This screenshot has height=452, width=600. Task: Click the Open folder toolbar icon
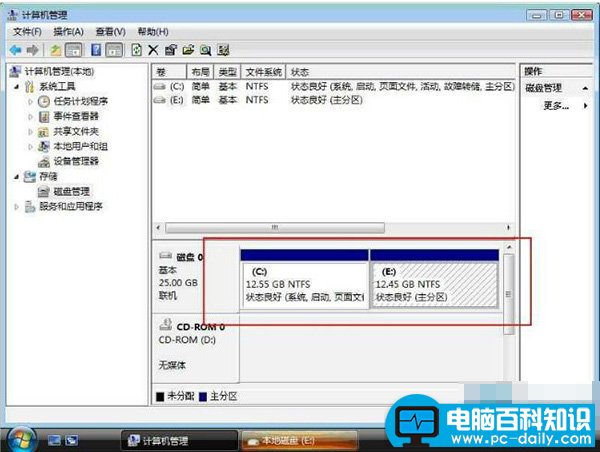click(188, 50)
